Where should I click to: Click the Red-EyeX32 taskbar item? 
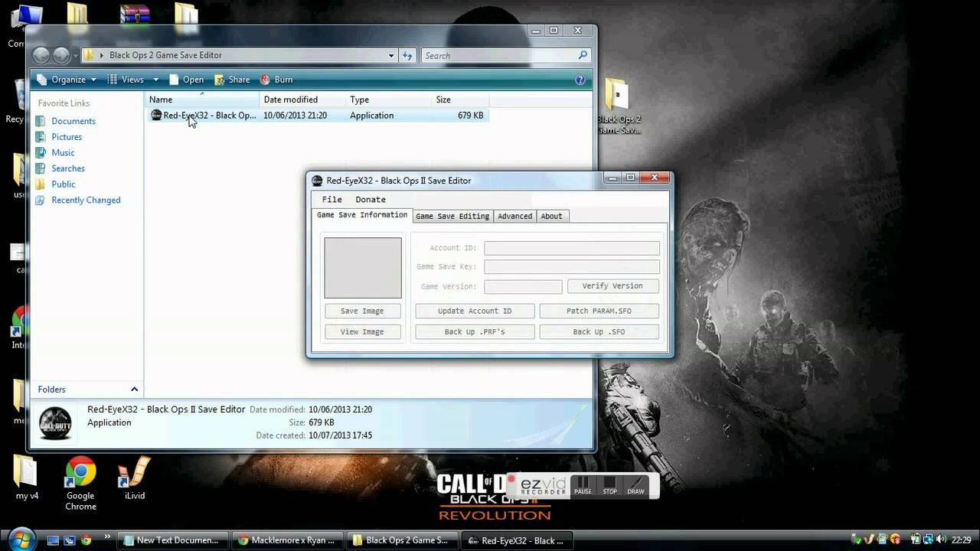518,540
